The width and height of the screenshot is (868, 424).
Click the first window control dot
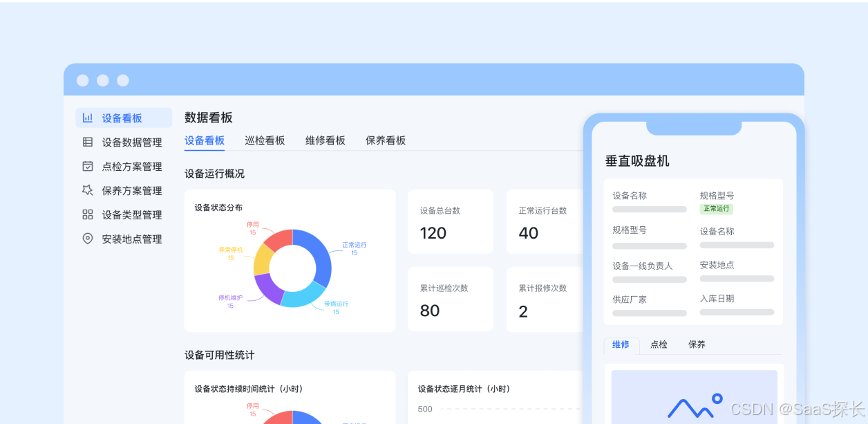coord(83,80)
